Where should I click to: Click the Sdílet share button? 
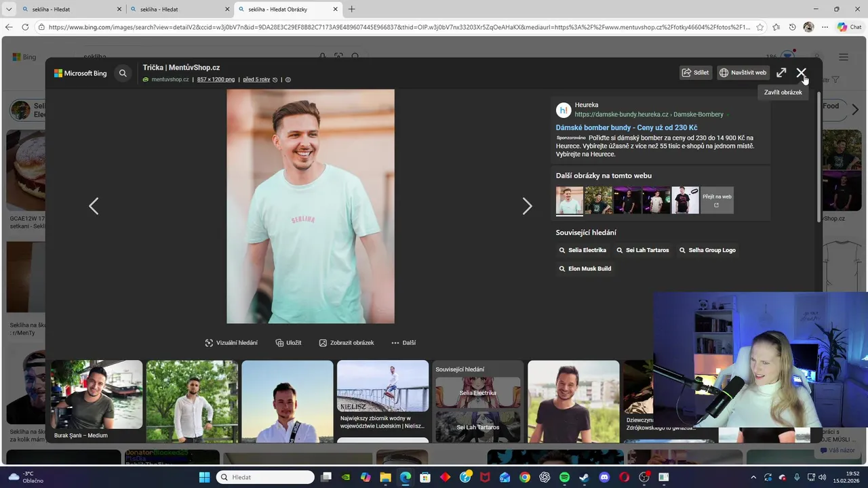tap(696, 73)
